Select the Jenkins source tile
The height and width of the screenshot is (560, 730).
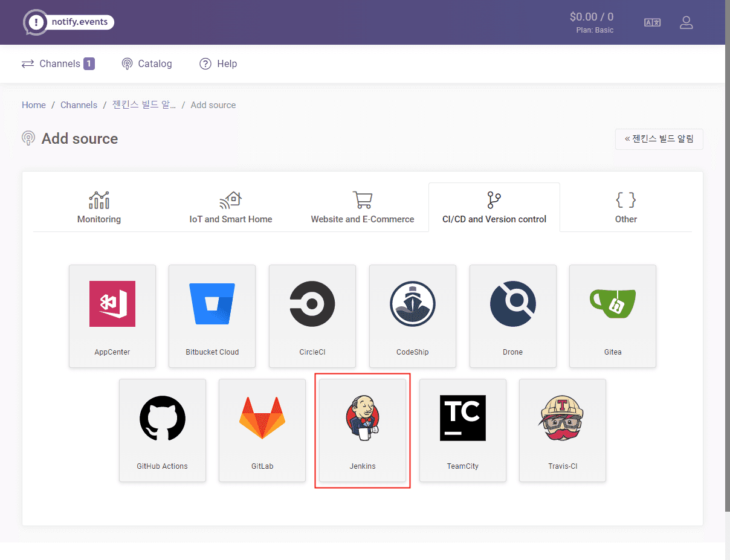[363, 430]
